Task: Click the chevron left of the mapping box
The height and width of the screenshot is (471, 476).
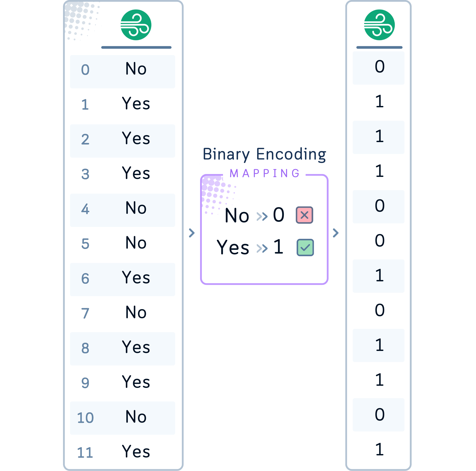Action: point(192,233)
